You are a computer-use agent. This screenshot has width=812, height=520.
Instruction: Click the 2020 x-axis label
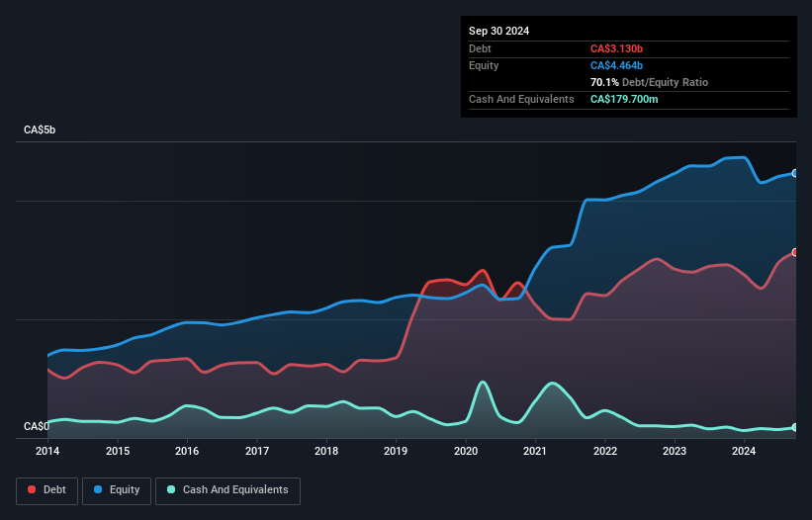coord(466,451)
